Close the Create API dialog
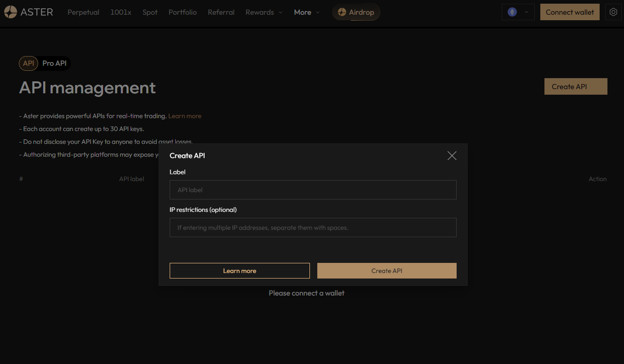 click(452, 156)
